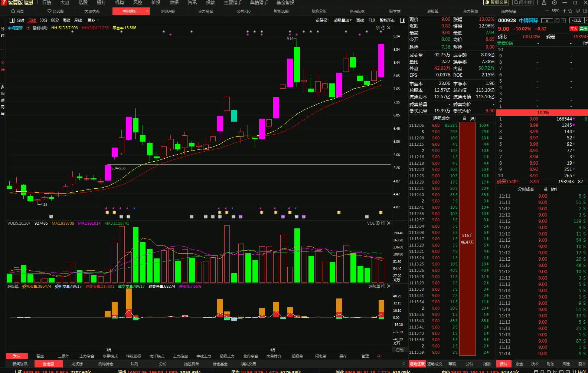Click the red order volume bar 516手

[x=467, y=239]
